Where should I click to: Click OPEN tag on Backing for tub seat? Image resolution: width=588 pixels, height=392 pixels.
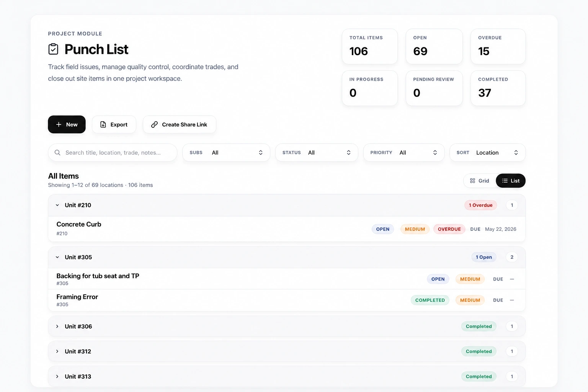click(x=438, y=279)
